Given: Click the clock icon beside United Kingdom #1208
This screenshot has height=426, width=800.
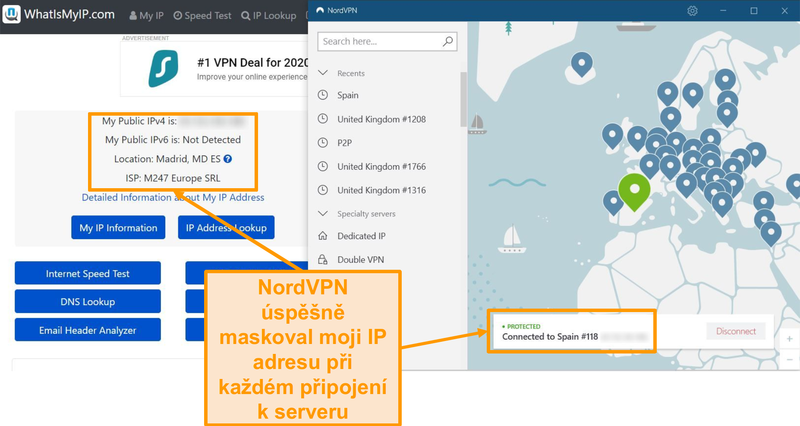Looking at the screenshot, I should coord(322,119).
